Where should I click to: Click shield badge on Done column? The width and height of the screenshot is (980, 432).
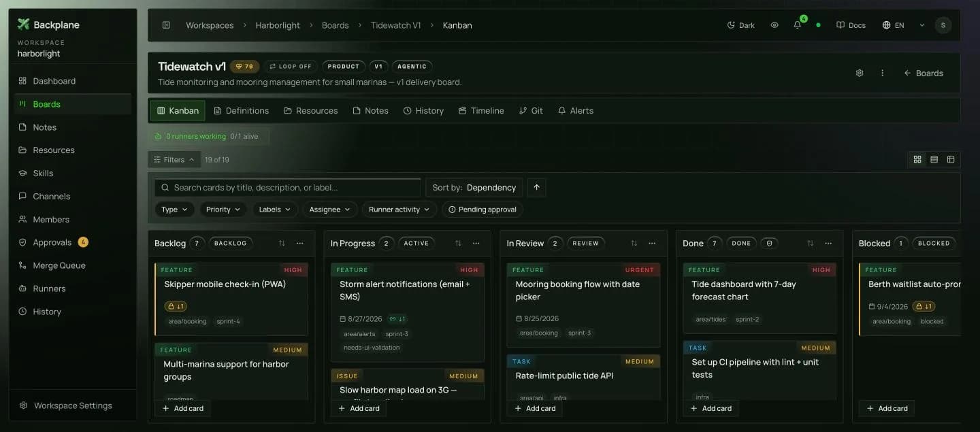coord(770,244)
